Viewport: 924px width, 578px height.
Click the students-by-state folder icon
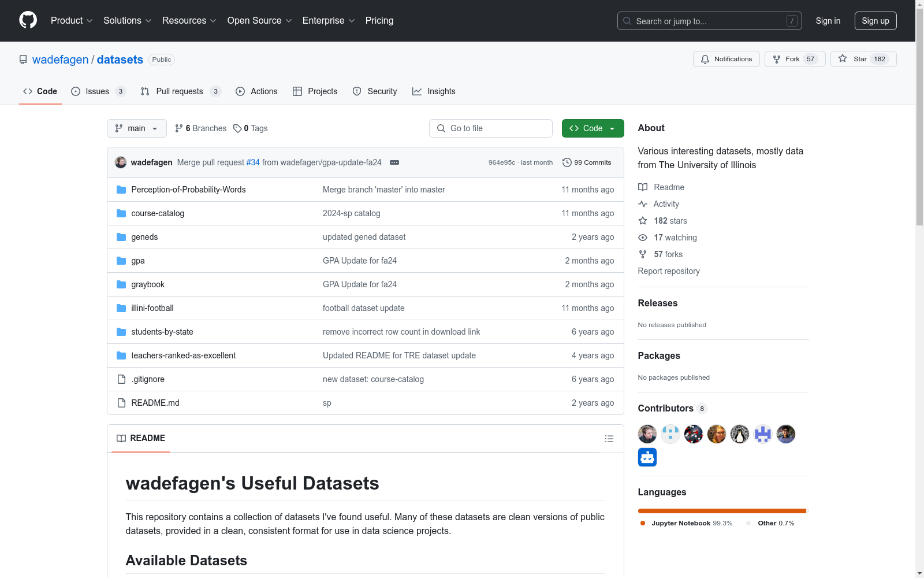121,332
